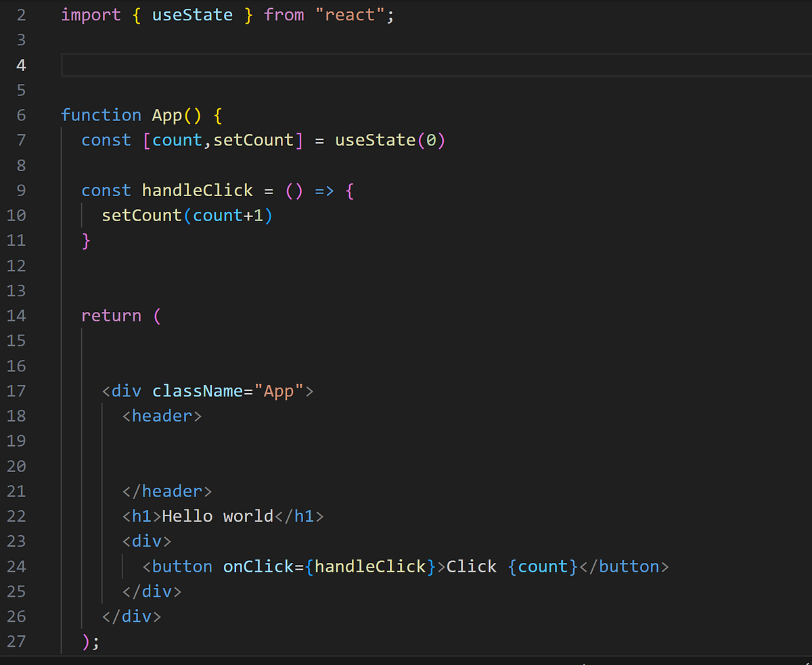Click the {count} expression in the button
Viewport: 812px width, 665px height.
point(541,566)
